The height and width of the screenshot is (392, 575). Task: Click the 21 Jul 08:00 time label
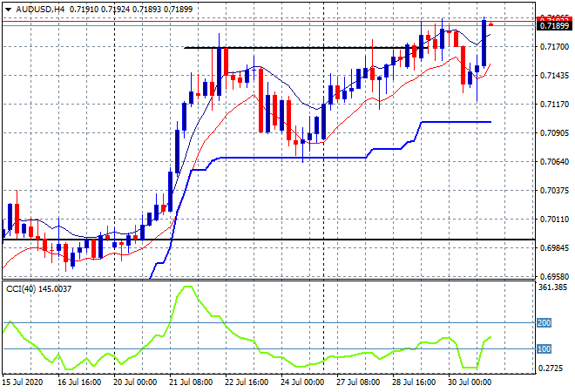(x=191, y=382)
